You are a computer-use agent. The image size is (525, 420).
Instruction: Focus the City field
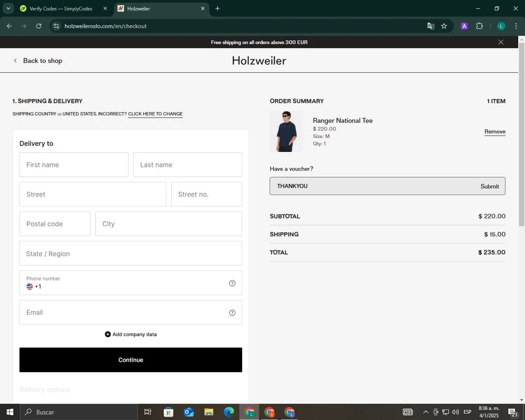(x=169, y=224)
